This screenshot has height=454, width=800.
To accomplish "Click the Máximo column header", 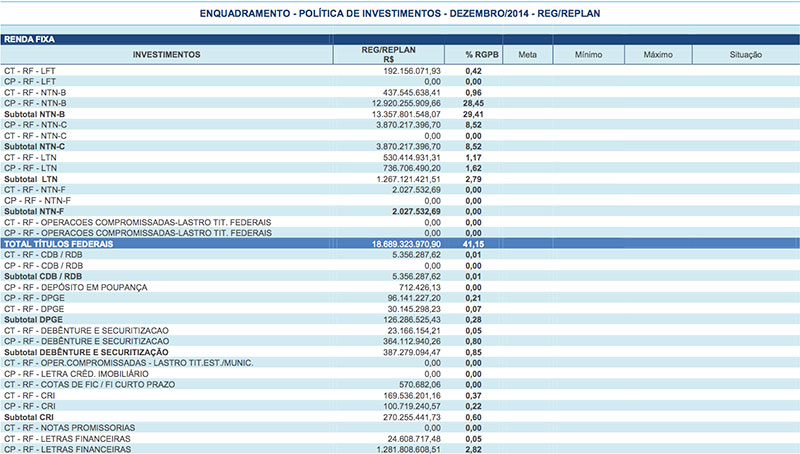I will click(657, 54).
